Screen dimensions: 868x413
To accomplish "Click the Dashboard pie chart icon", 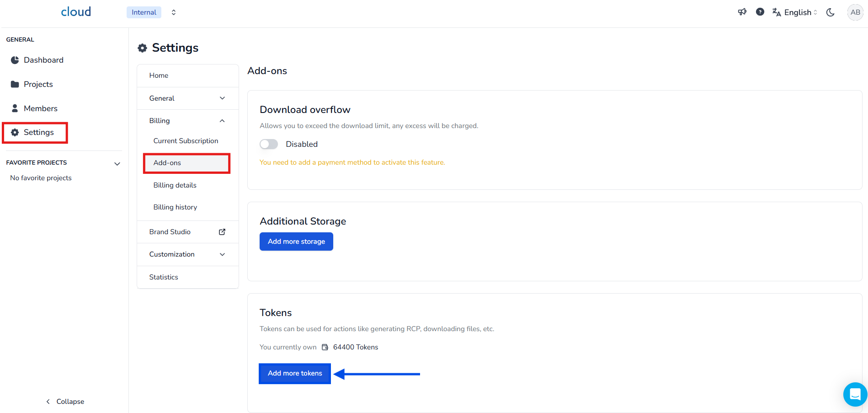I will click(x=15, y=60).
